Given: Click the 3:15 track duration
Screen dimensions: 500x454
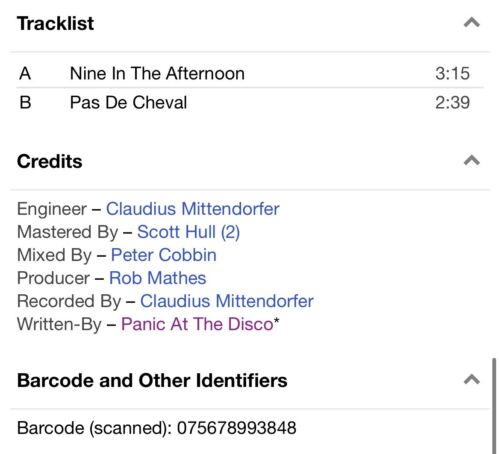Looking at the screenshot, I should (452, 73).
